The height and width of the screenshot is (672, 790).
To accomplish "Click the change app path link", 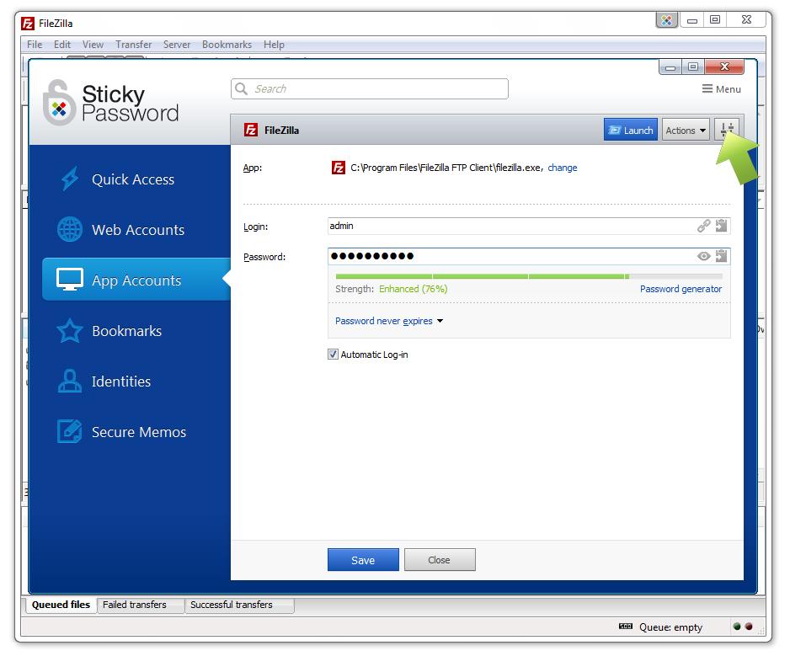I will (563, 168).
